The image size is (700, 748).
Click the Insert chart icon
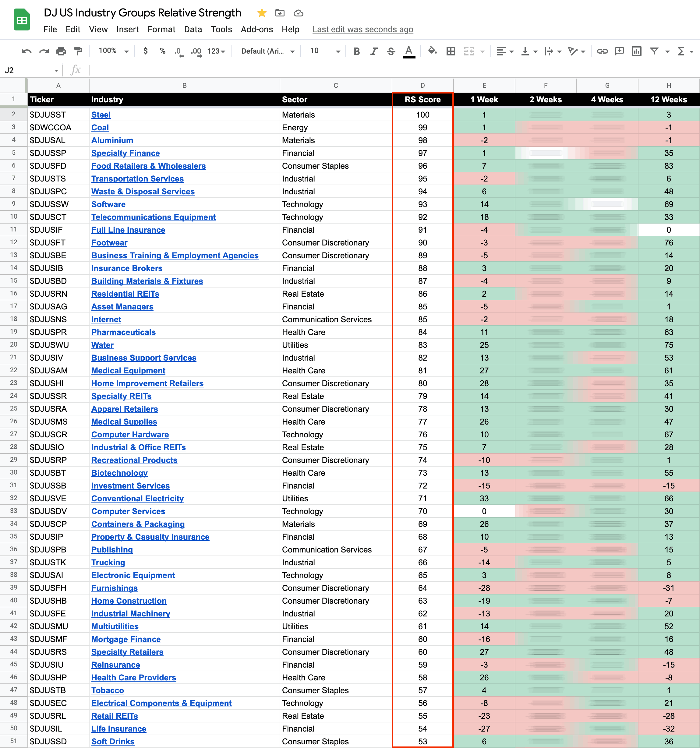coord(637,51)
